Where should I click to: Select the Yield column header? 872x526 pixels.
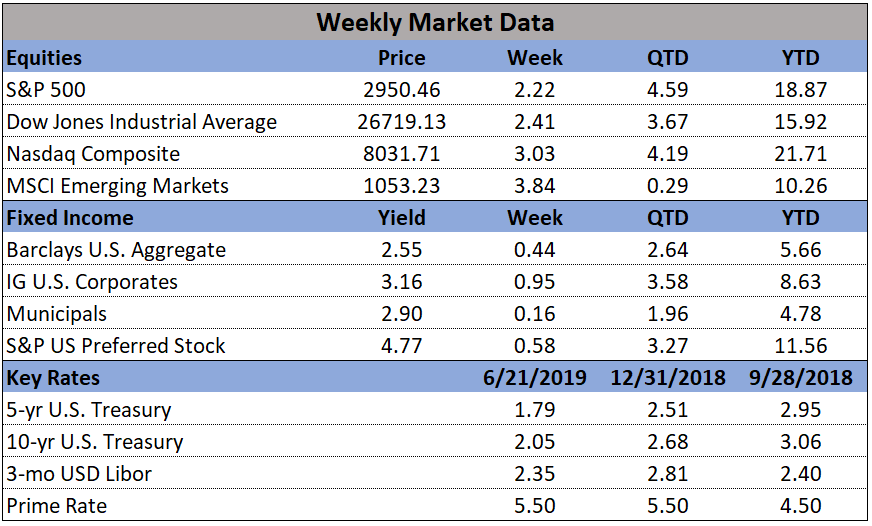click(402, 218)
